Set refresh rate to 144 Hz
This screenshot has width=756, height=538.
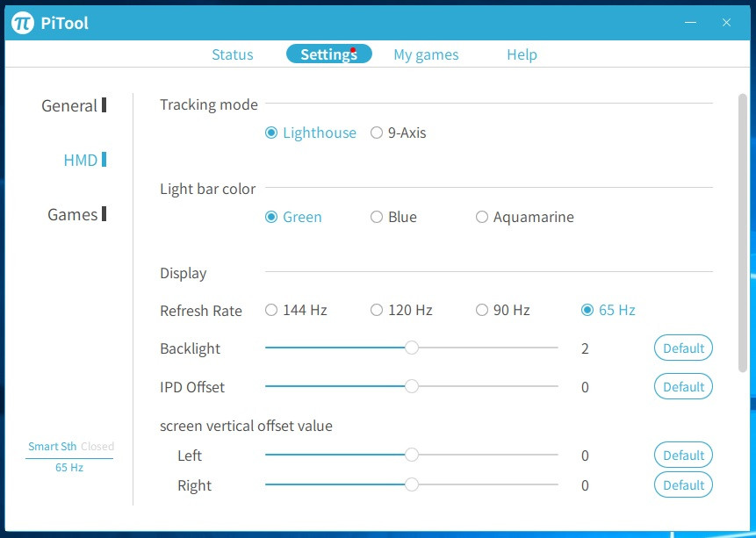271,311
